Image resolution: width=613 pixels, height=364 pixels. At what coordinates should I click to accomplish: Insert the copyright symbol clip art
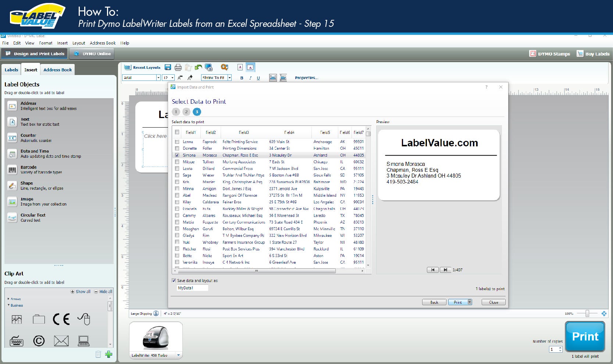[x=39, y=341]
